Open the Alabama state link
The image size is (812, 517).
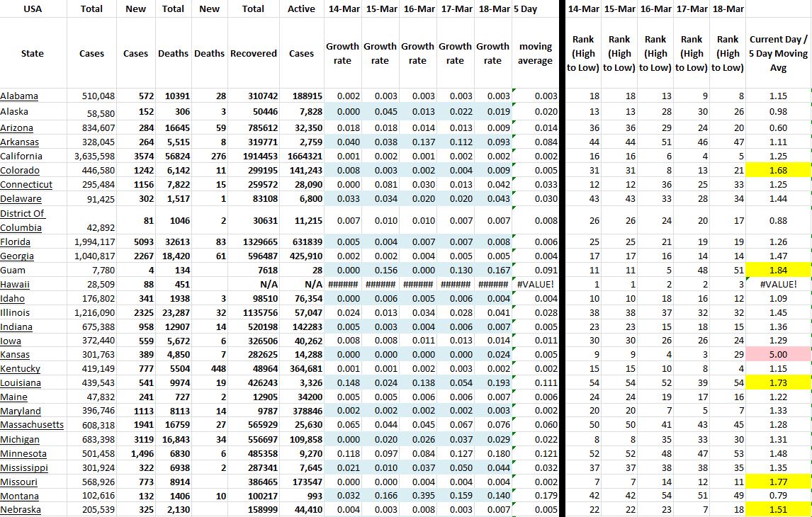(19, 96)
